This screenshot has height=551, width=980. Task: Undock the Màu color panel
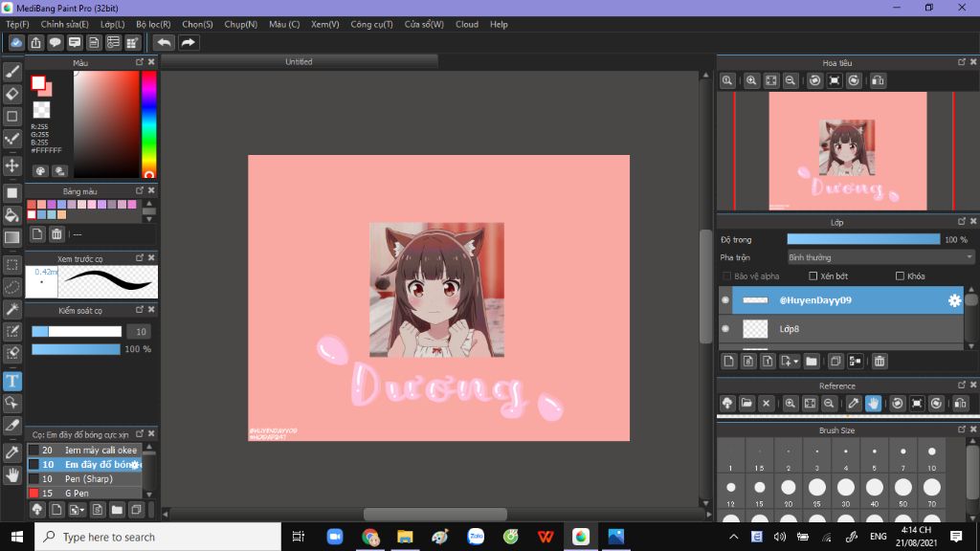140,62
